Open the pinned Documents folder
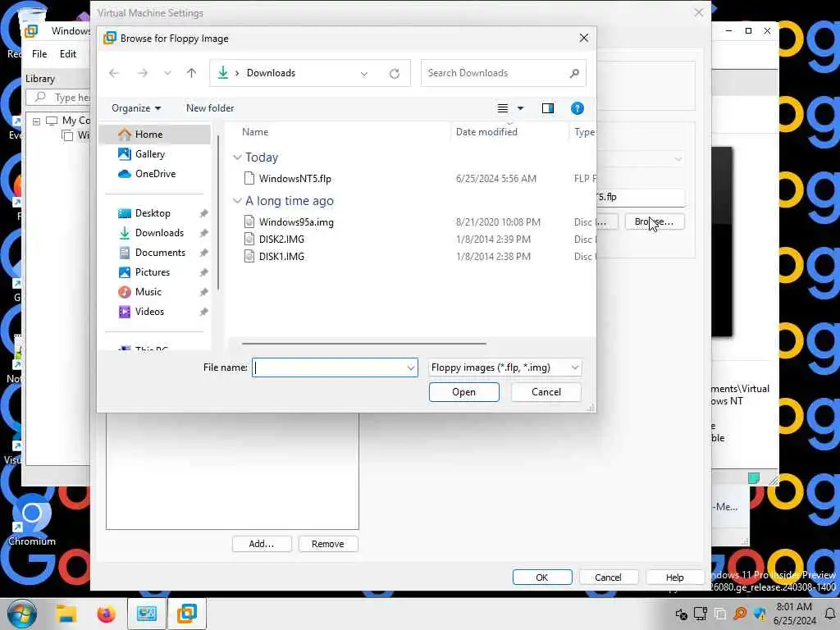Screen dimensions: 840x630 point(160,253)
